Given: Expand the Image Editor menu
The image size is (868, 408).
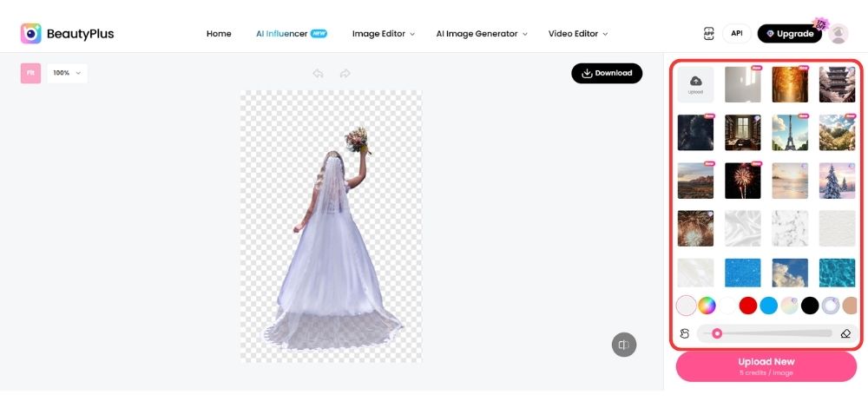Looking at the screenshot, I should 383,34.
